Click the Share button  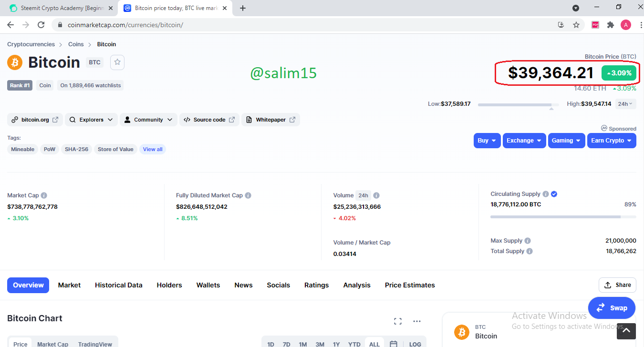pyautogui.click(x=617, y=285)
